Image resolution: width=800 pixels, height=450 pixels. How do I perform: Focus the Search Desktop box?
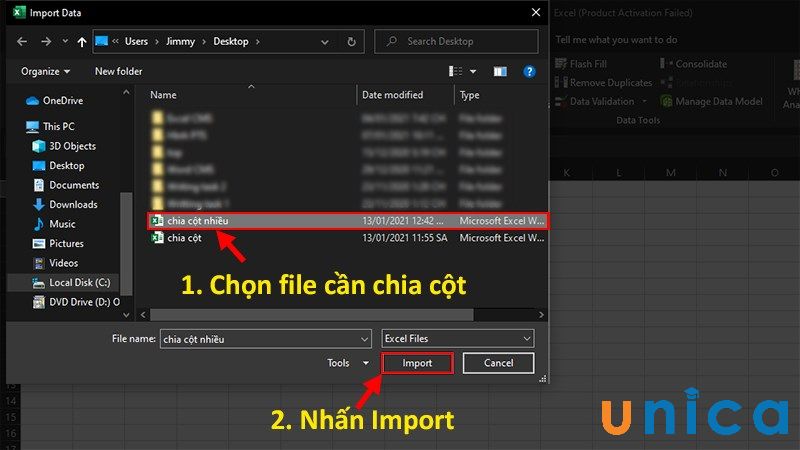tap(456, 41)
